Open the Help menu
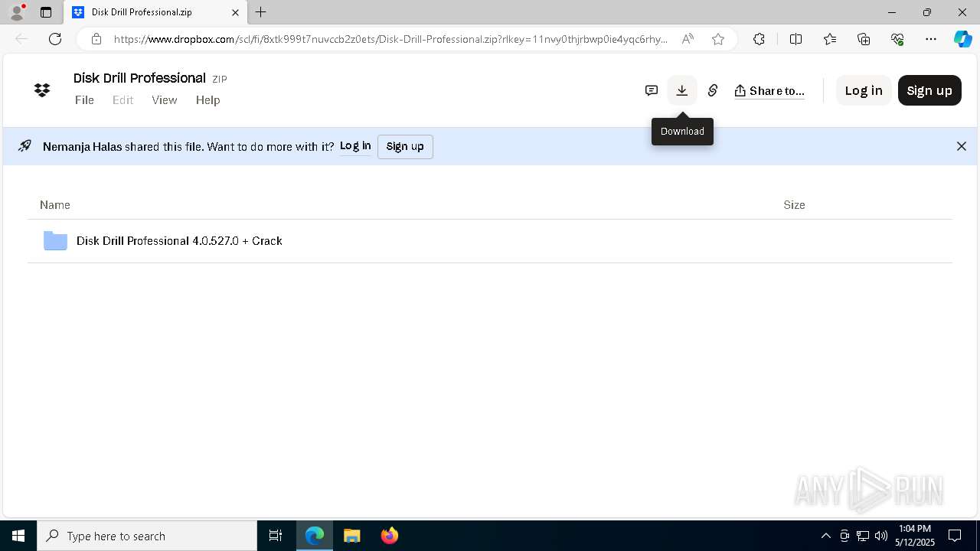 pos(207,100)
